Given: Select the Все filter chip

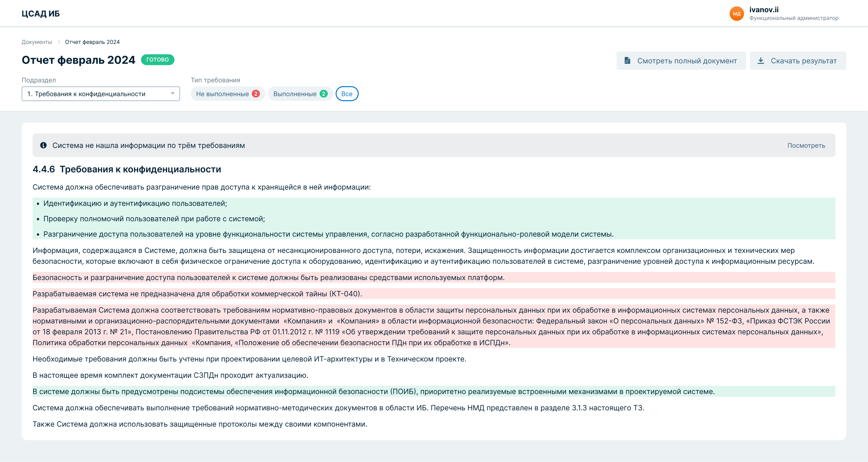Looking at the screenshot, I should pyautogui.click(x=347, y=94).
